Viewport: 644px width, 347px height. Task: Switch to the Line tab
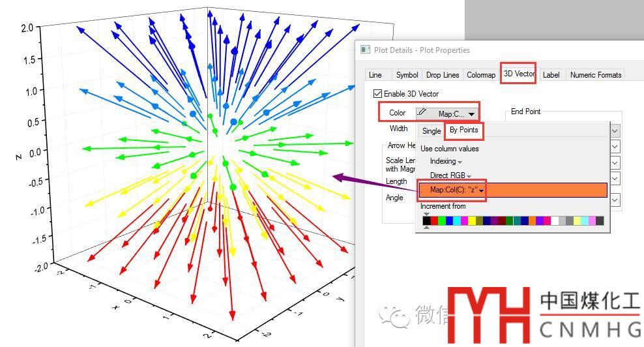tap(375, 75)
